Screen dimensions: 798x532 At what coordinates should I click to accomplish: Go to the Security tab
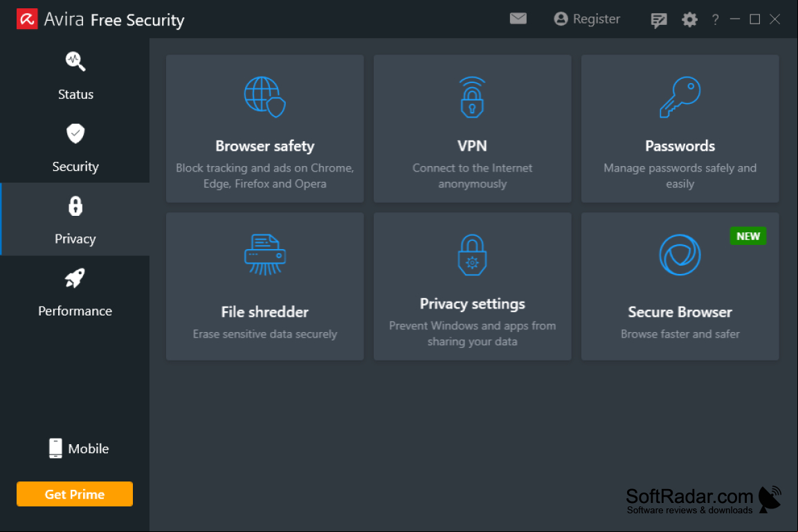pos(75,147)
